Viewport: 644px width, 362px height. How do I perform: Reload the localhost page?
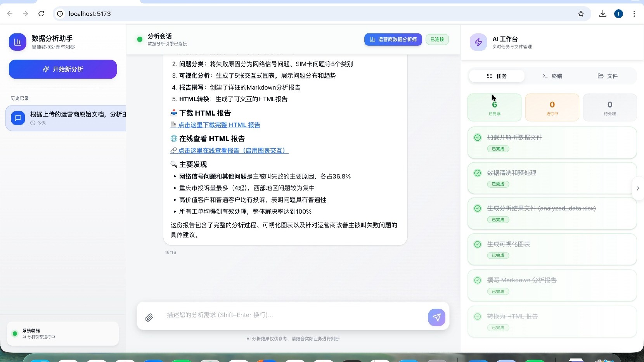[x=41, y=14]
